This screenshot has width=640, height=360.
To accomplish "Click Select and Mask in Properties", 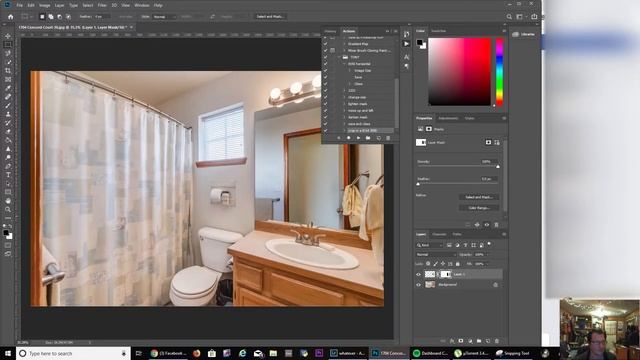I will coord(479,197).
